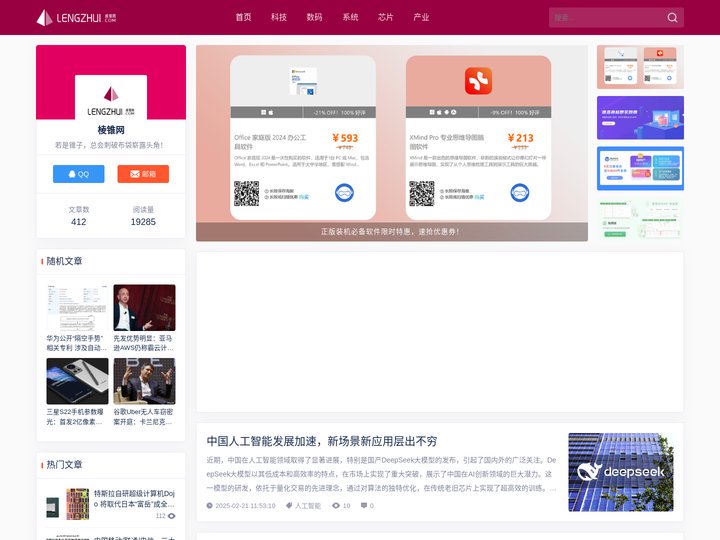
Task: Click the 人工智能 tag link
Action: [x=308, y=506]
